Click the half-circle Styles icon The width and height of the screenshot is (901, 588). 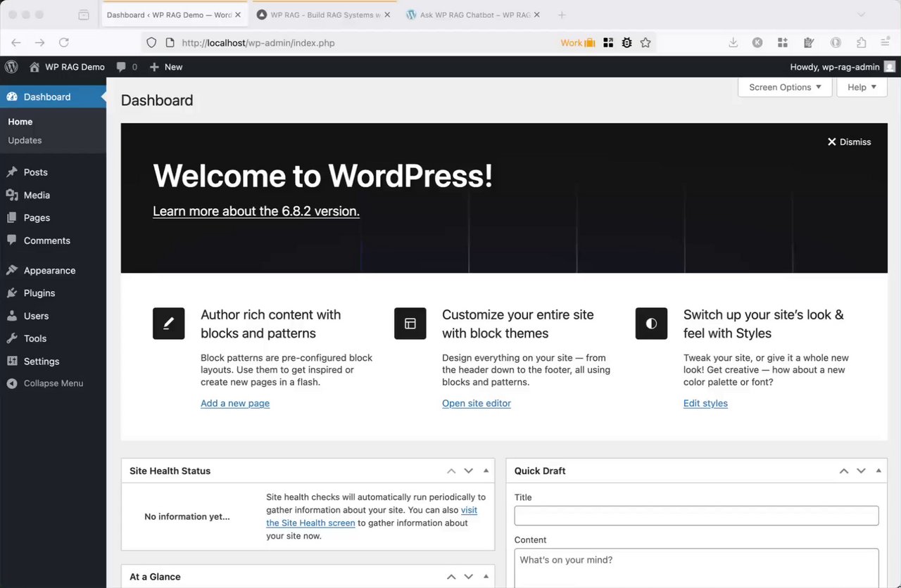click(651, 324)
